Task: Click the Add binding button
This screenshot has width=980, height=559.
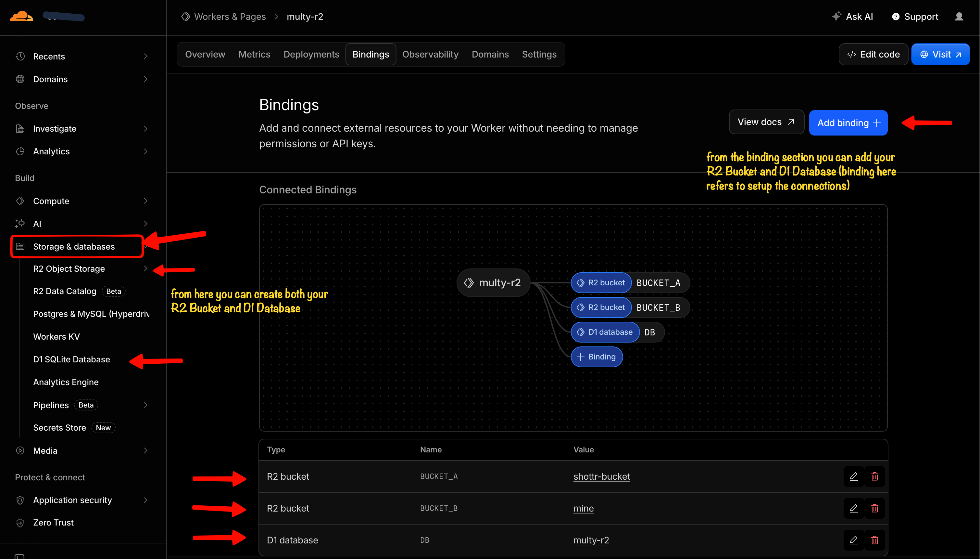Action: 848,123
